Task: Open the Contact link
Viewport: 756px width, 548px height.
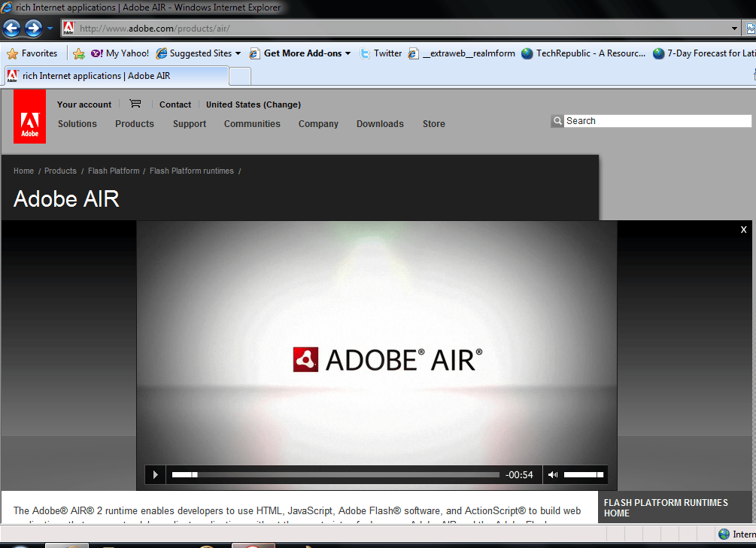Action: point(175,104)
